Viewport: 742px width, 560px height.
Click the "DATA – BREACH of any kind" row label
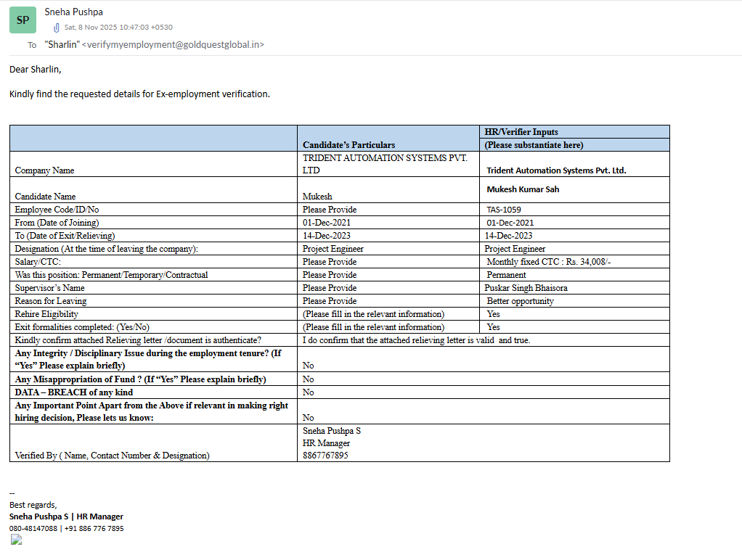point(74,392)
